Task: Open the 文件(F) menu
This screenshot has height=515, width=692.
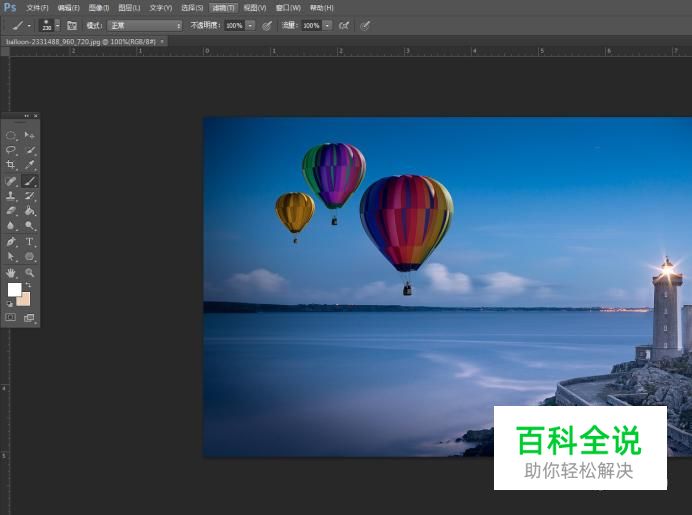Action: pos(38,8)
